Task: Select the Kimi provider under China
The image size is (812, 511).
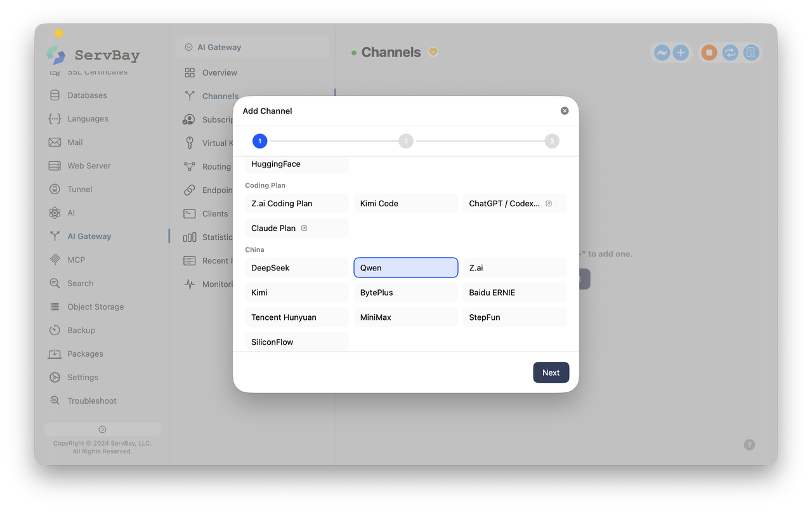Action: (297, 293)
